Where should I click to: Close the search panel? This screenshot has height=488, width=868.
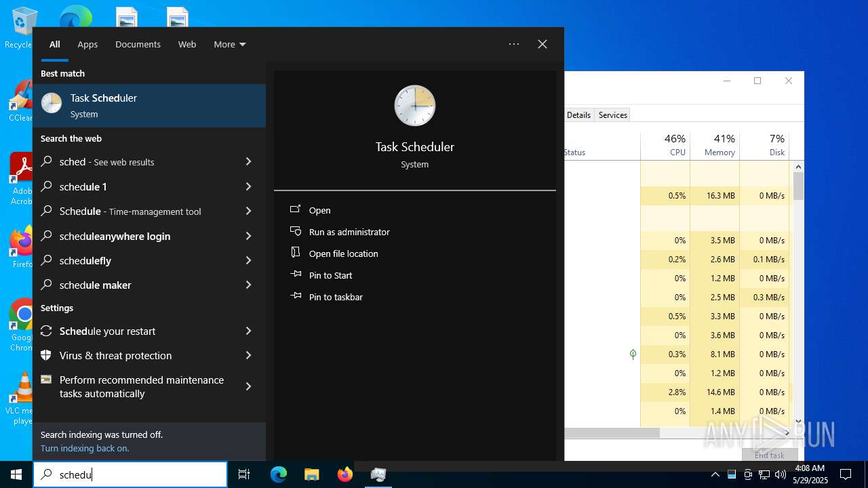(542, 44)
